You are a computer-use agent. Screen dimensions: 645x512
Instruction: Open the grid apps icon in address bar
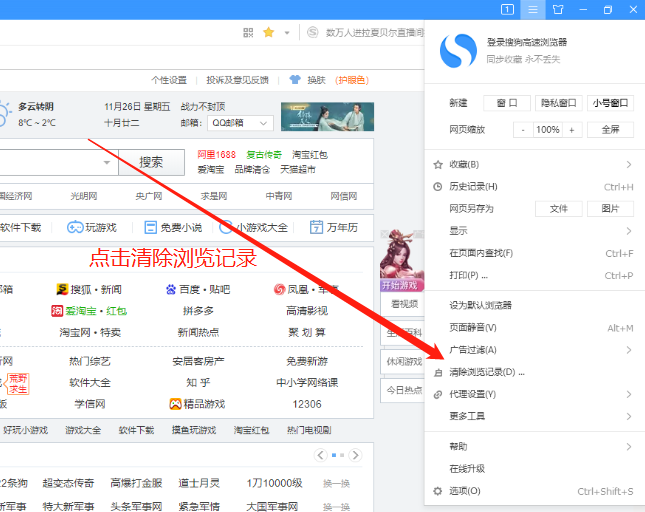coord(248,32)
